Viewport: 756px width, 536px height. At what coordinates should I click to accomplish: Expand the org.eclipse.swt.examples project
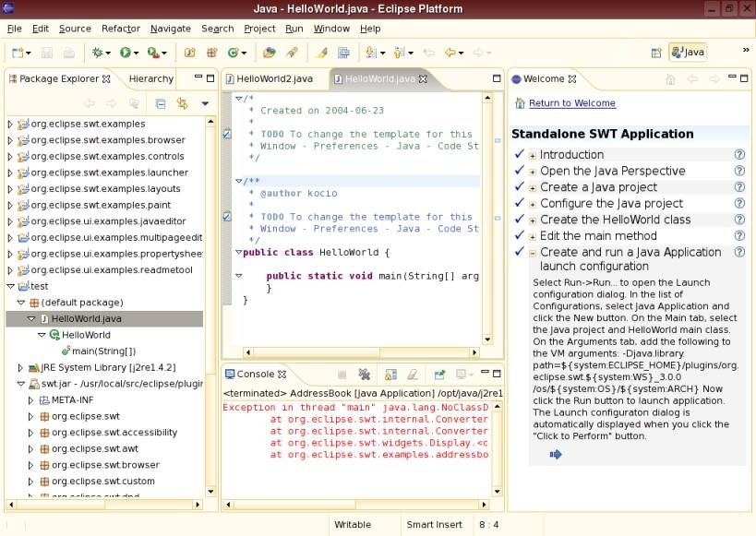[10, 125]
